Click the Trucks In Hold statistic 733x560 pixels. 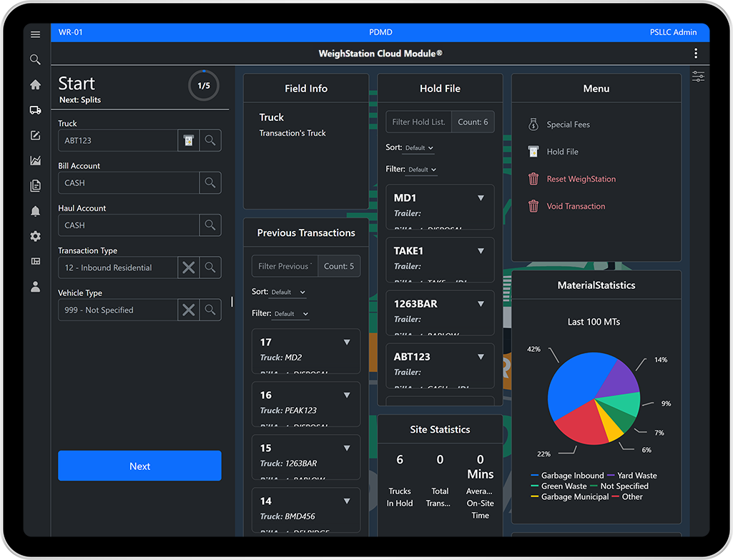[x=400, y=481]
